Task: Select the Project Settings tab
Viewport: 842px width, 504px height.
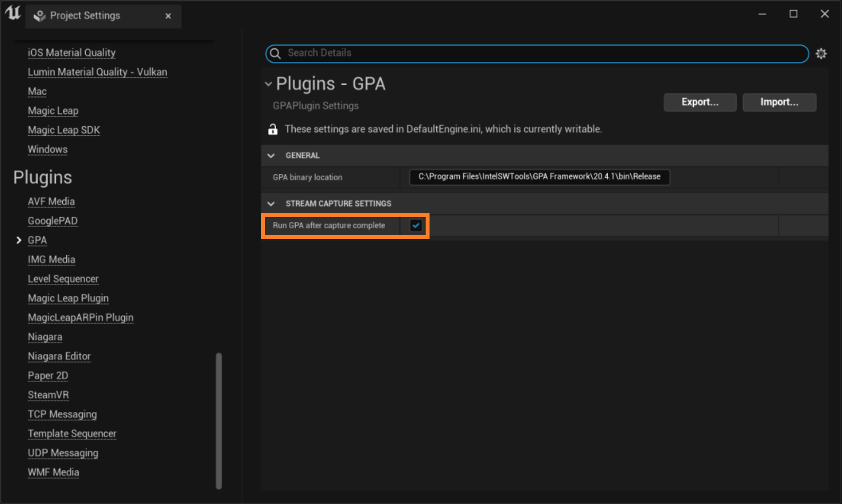Action: [x=85, y=16]
